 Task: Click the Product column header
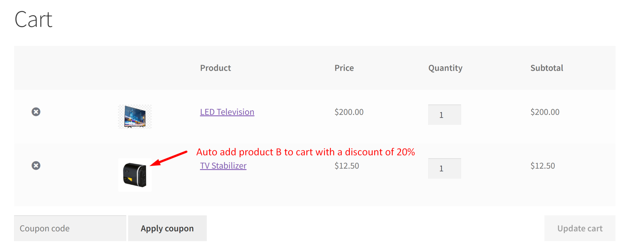tap(215, 68)
